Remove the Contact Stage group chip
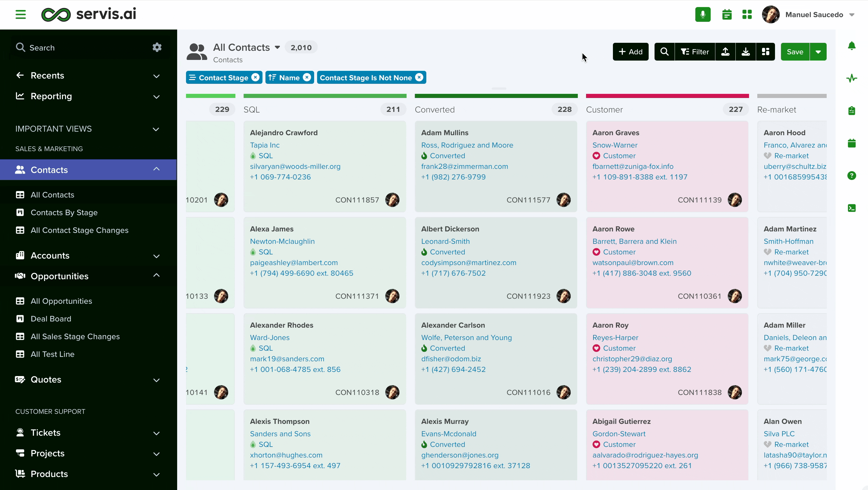The width and height of the screenshot is (868, 490). pos(256,78)
